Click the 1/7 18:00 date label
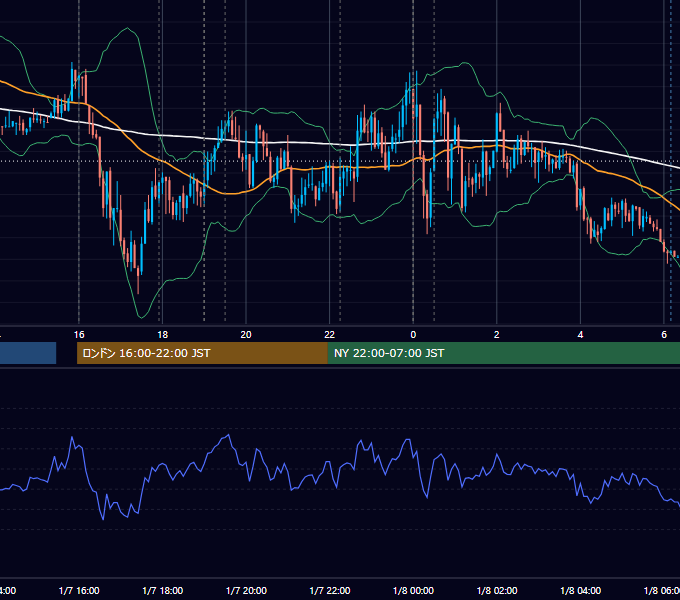The image size is (680, 600). click(x=163, y=590)
